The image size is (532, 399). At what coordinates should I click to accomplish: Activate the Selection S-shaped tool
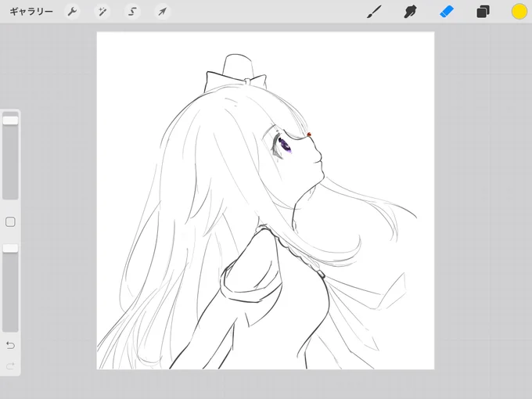tap(132, 12)
